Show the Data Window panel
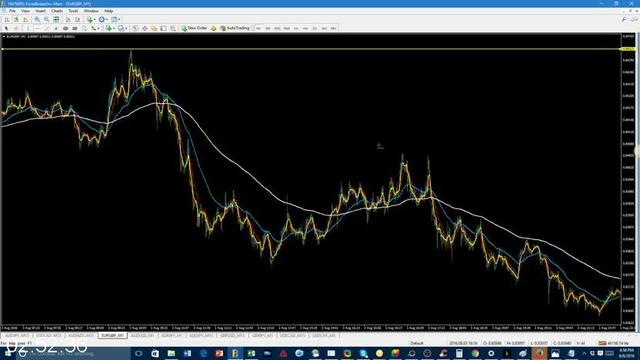 point(144,28)
